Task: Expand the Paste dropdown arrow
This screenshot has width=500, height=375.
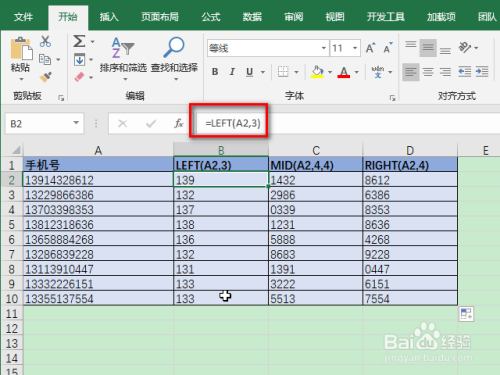Action: pos(21,79)
